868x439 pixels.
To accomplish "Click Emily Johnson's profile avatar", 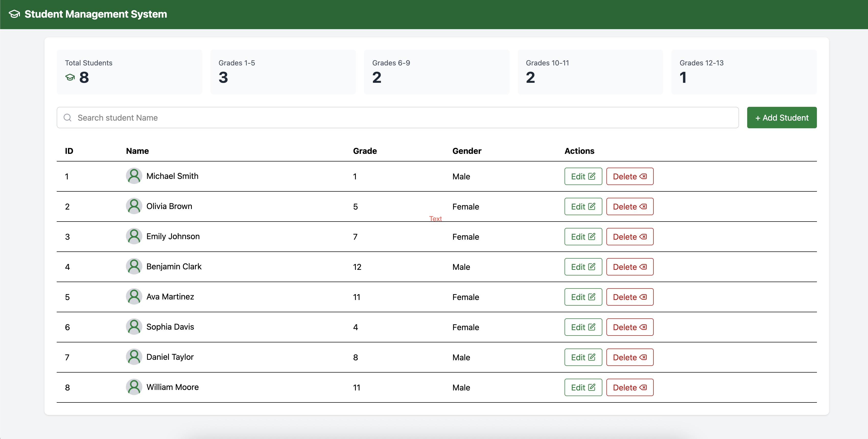I will point(134,236).
